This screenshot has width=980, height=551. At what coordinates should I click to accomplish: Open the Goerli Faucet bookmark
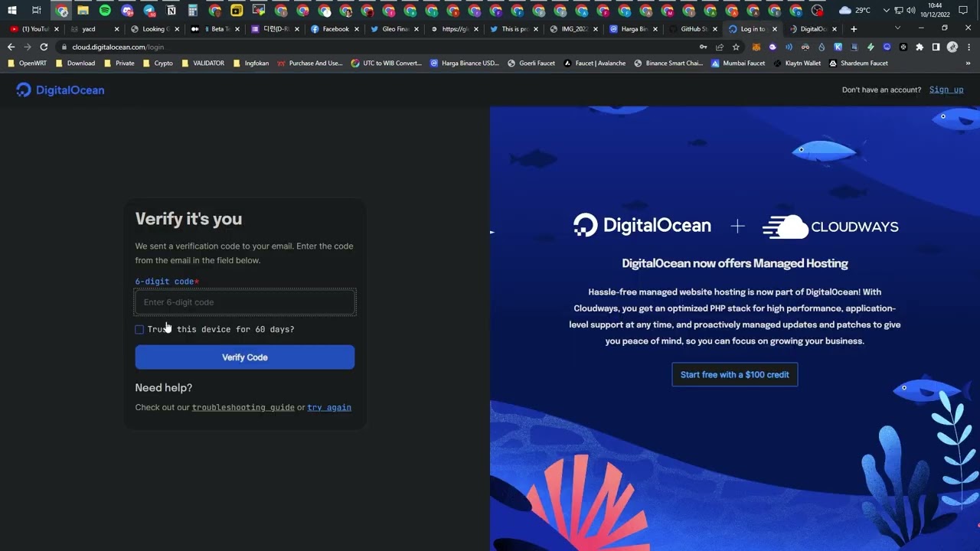pos(531,64)
